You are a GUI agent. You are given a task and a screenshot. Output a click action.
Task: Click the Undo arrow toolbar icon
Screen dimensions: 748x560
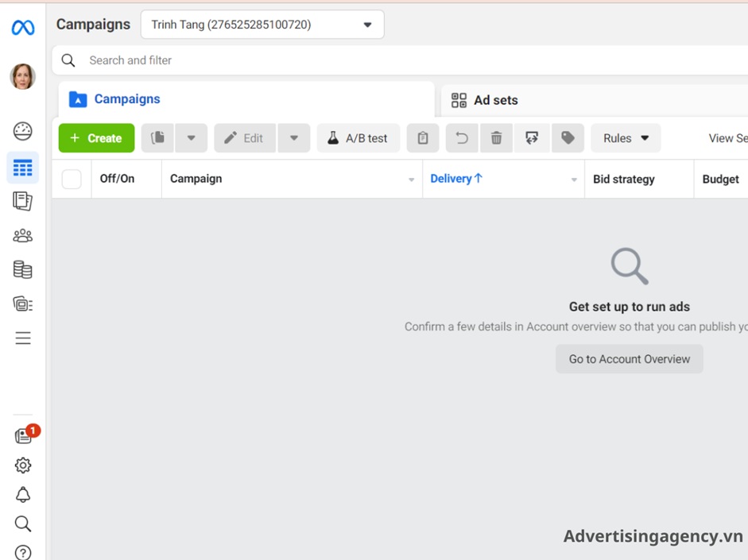[x=462, y=138]
